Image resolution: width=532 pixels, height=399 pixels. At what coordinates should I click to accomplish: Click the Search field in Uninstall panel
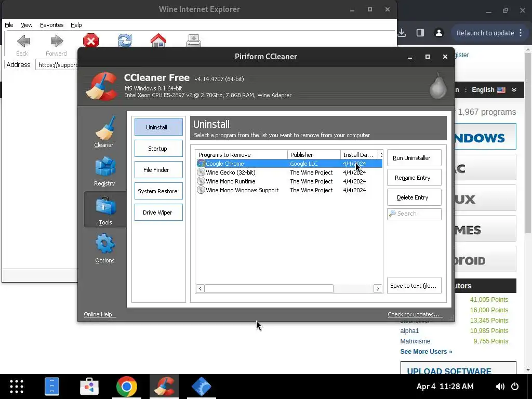(414, 214)
